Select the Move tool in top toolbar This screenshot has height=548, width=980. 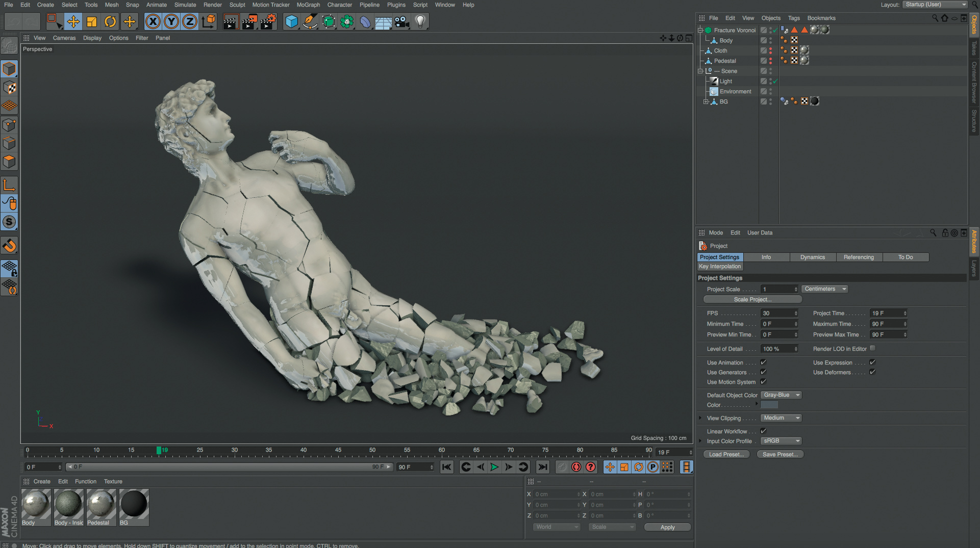coord(73,21)
